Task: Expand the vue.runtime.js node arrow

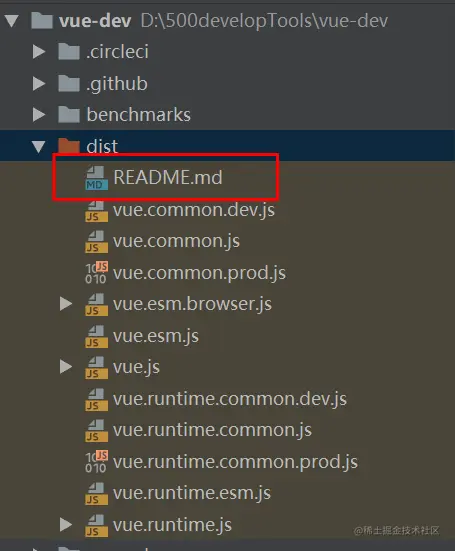Action: coord(66,524)
